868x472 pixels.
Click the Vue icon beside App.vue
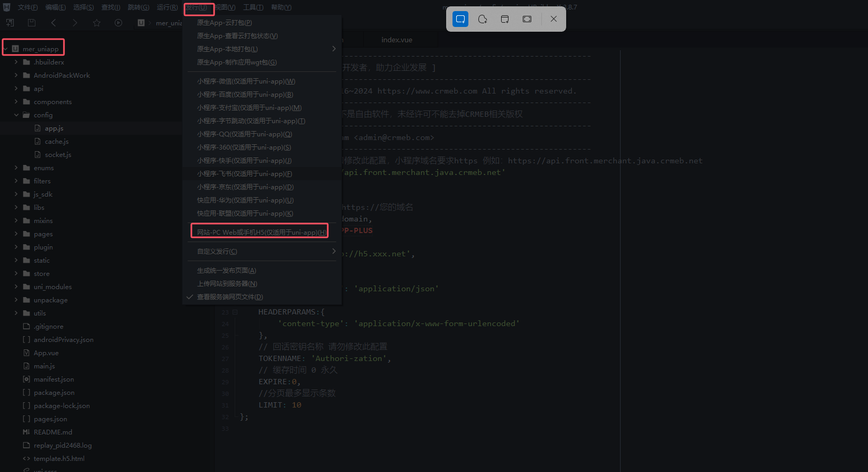pos(26,353)
